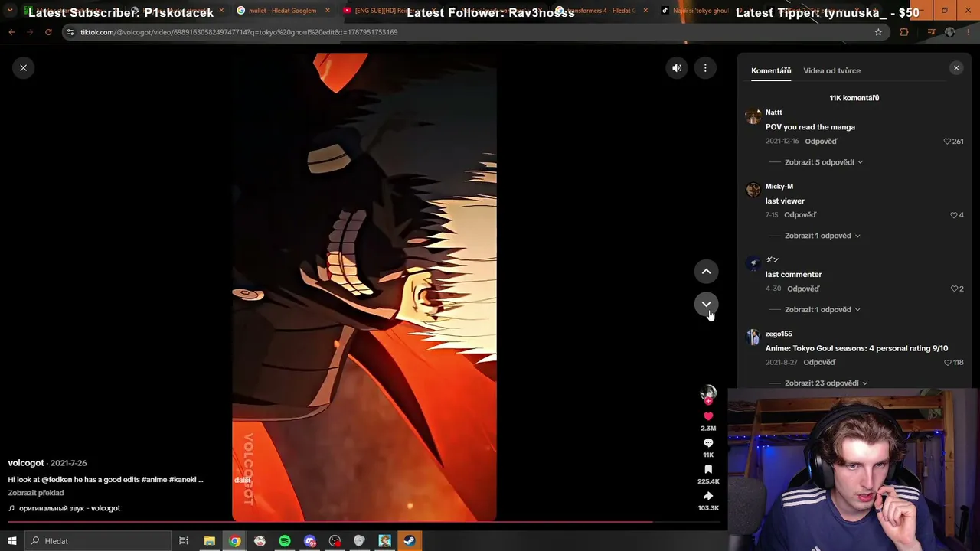Open Chrome tab search dropdown
The height and width of the screenshot is (551, 980).
point(10,11)
